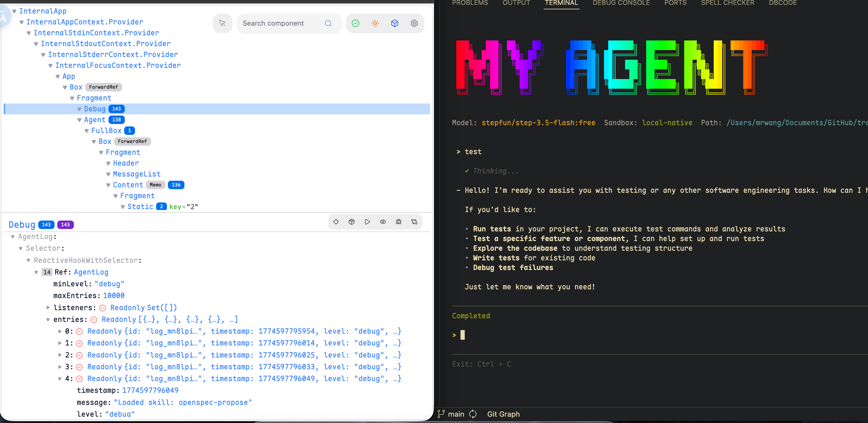Expand log entry 0

tap(60, 331)
